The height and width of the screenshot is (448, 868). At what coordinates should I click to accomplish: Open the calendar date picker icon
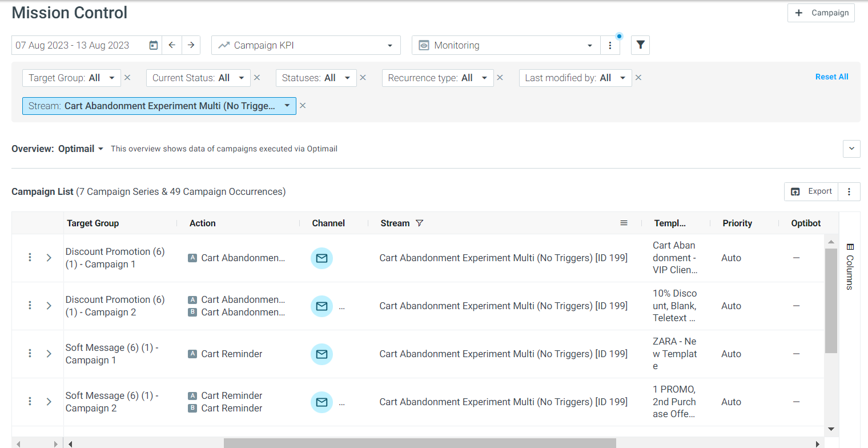tap(153, 45)
